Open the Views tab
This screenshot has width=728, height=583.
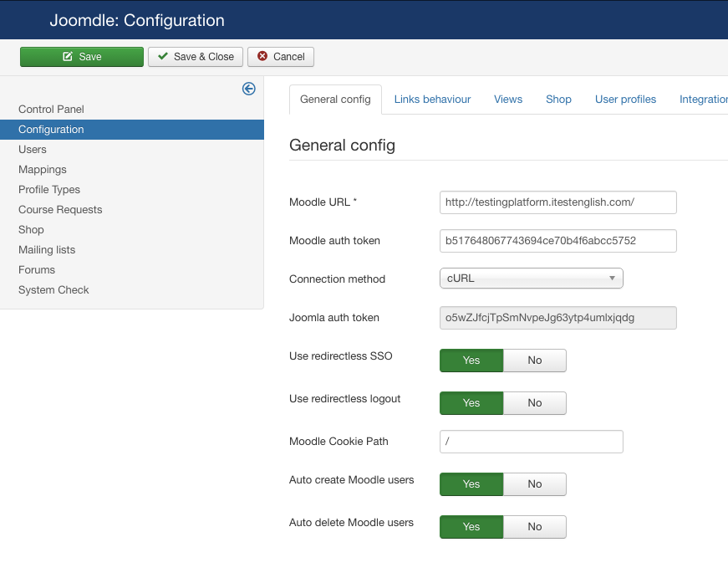[508, 100]
